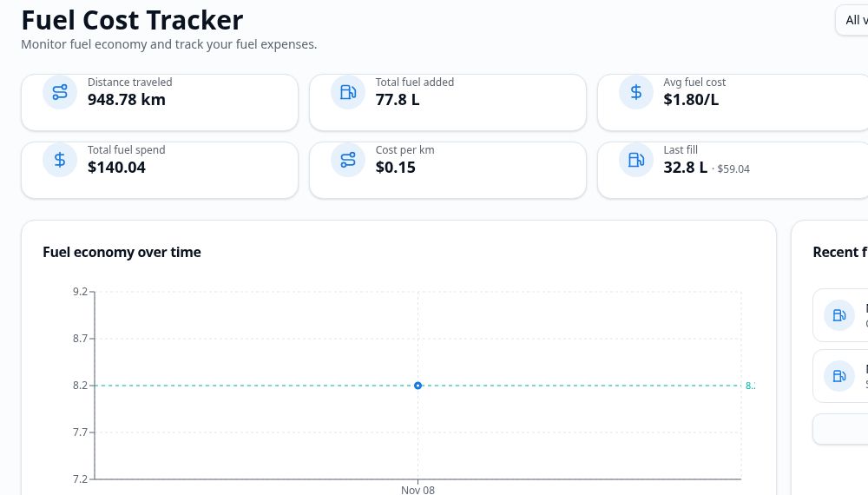Click the 948.78 km value
This screenshot has width=868, height=495.
point(126,100)
